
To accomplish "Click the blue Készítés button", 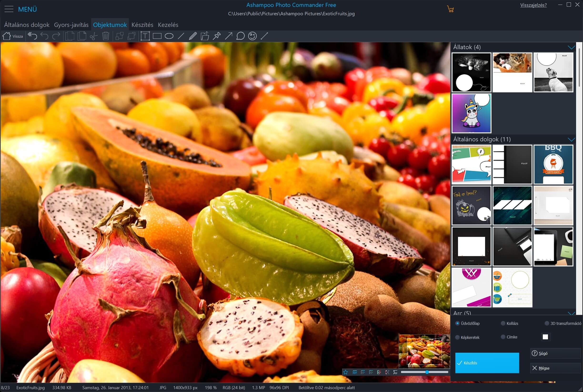I will point(487,363).
